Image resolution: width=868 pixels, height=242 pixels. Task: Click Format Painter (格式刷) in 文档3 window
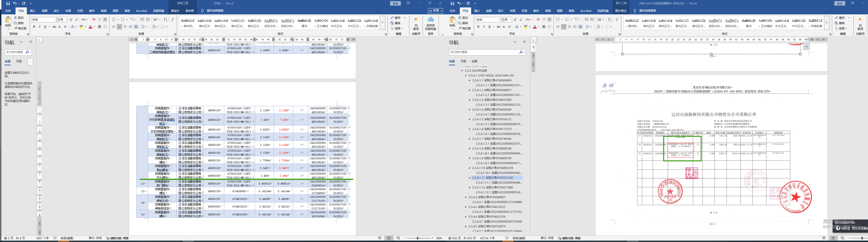pos(20,28)
